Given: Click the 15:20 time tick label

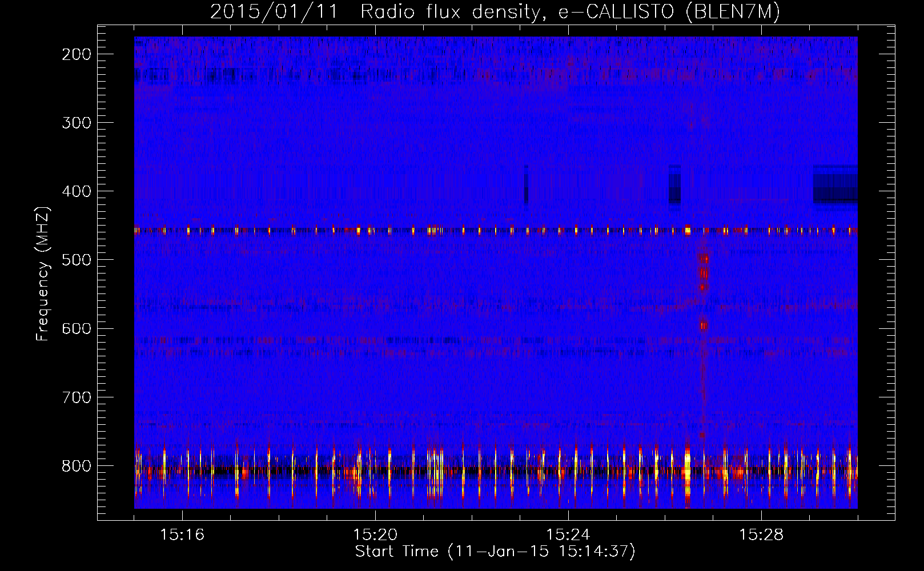Looking at the screenshot, I should 375,534.
